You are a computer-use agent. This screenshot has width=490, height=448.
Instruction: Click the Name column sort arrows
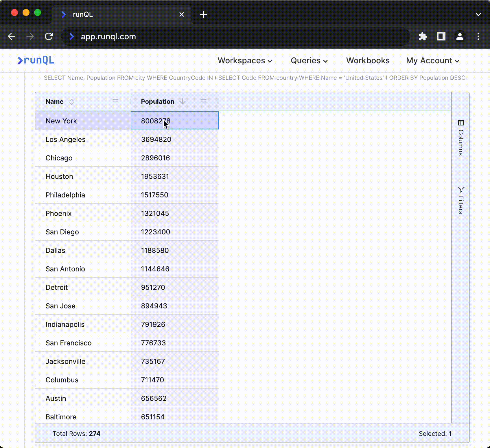click(x=72, y=102)
